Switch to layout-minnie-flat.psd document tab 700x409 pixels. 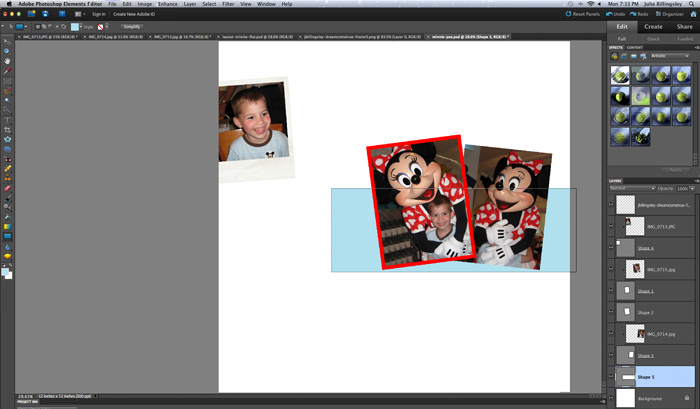pyautogui.click(x=257, y=37)
